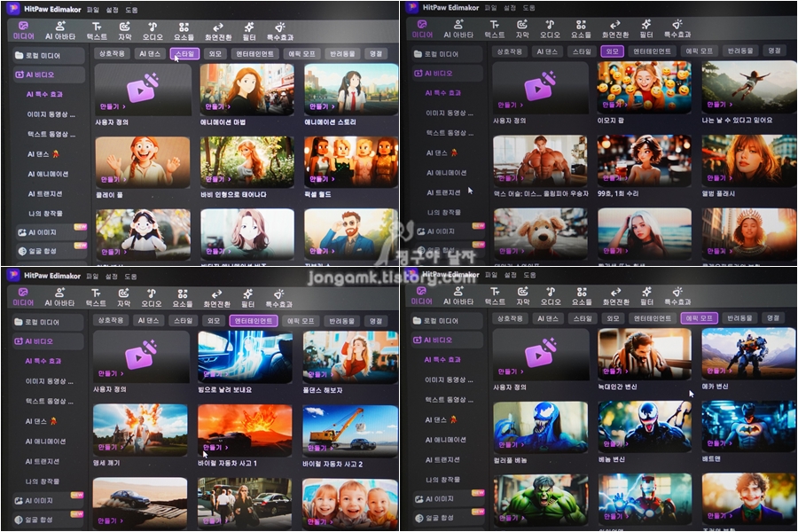Click HitPaw Edimakor logo in the 스타일 view

point(13,9)
